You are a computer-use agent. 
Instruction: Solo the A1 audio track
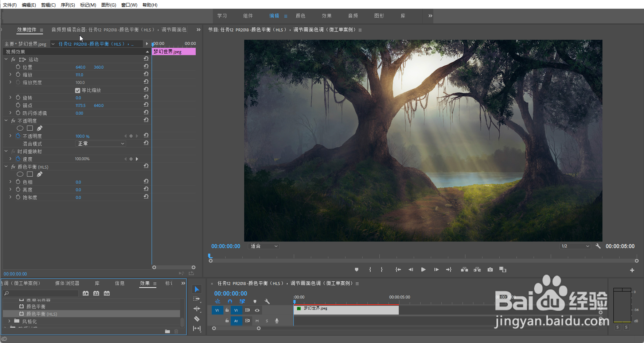click(x=267, y=321)
